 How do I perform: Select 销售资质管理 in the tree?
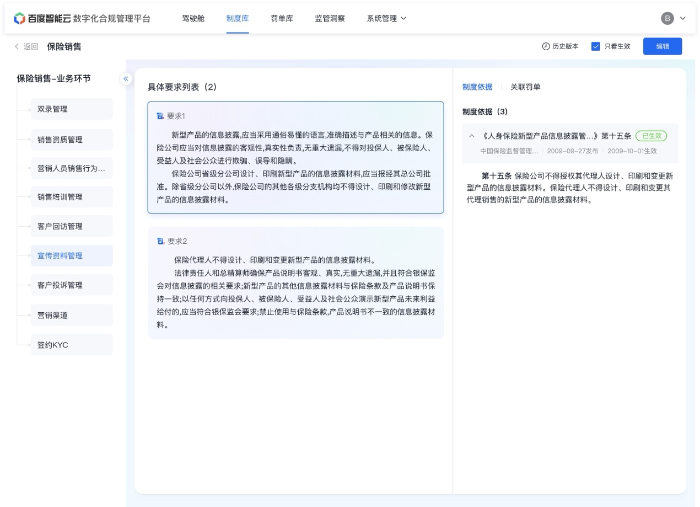tap(72, 140)
